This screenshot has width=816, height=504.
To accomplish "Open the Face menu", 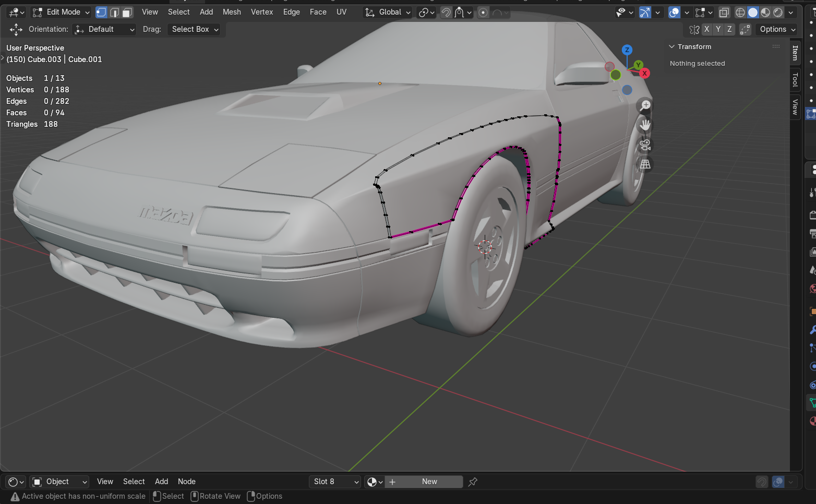I will (318, 12).
